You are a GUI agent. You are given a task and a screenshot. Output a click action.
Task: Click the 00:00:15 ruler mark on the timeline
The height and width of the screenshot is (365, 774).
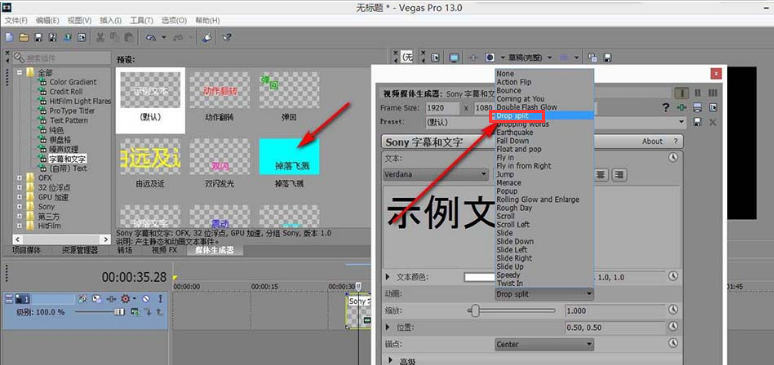(x=264, y=286)
